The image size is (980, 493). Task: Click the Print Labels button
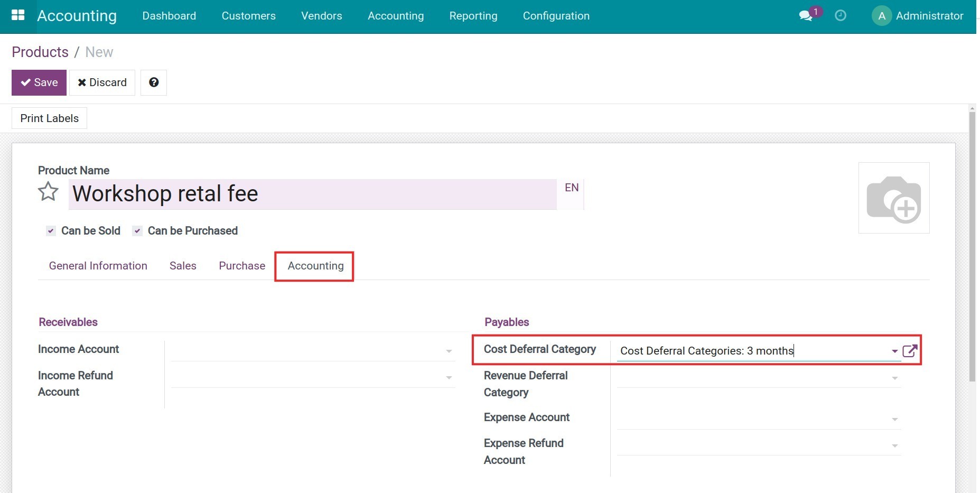(50, 118)
